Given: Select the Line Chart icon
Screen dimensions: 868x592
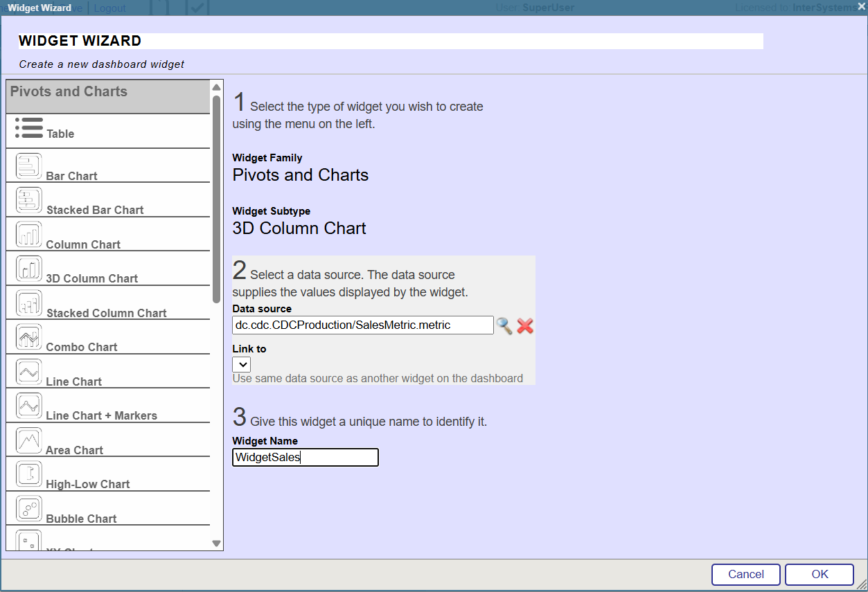Looking at the screenshot, I should pyautogui.click(x=28, y=372).
